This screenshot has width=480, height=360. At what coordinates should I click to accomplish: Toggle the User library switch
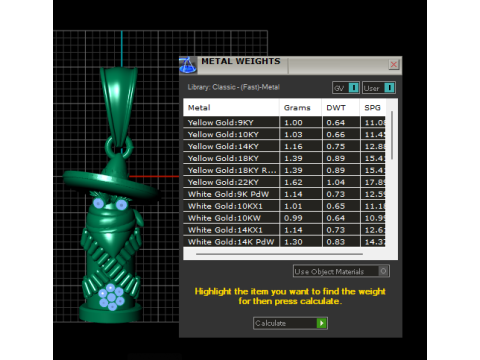click(x=379, y=88)
